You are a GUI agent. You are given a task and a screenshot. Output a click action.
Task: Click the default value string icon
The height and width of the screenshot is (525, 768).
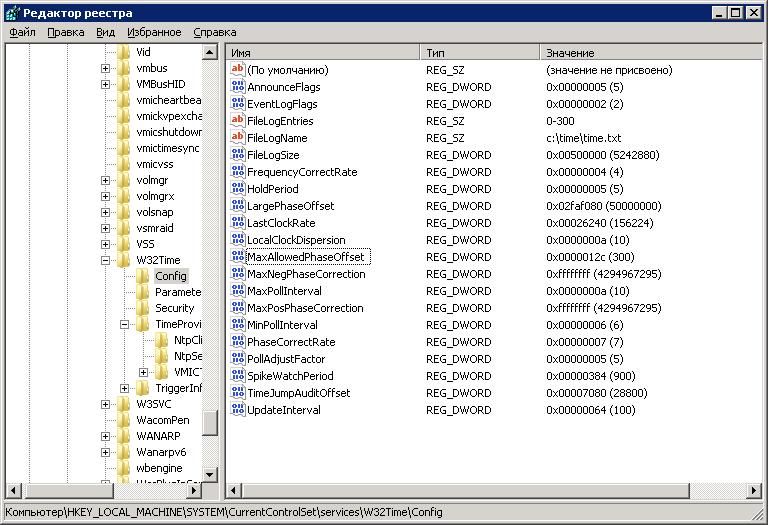[238, 70]
